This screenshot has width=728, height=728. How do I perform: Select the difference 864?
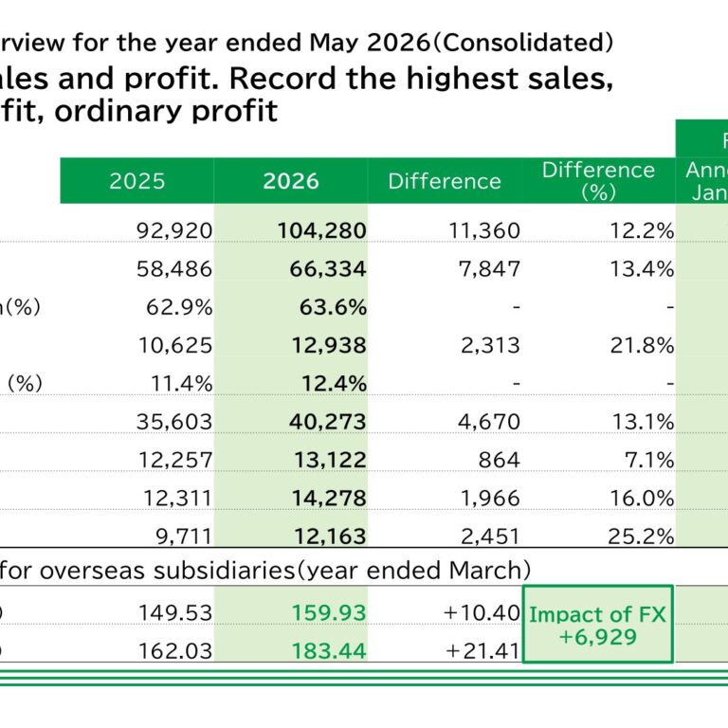click(x=500, y=460)
